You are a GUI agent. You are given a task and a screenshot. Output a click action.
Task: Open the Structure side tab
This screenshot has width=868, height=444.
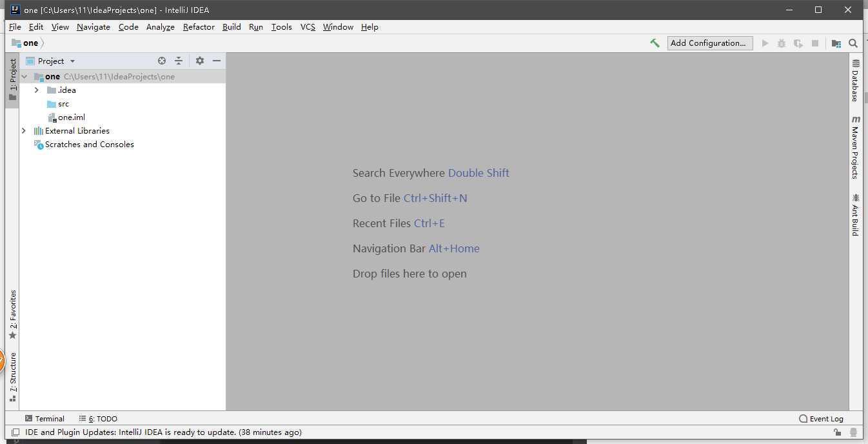pyautogui.click(x=12, y=377)
